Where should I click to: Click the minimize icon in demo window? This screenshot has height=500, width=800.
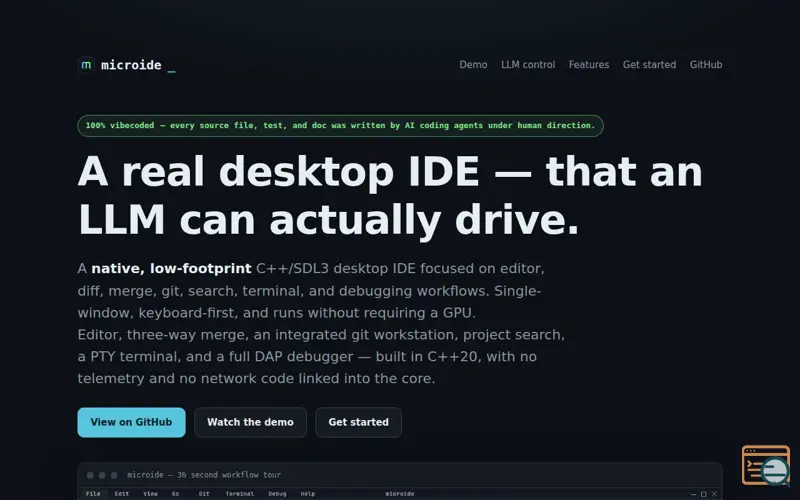click(x=693, y=494)
